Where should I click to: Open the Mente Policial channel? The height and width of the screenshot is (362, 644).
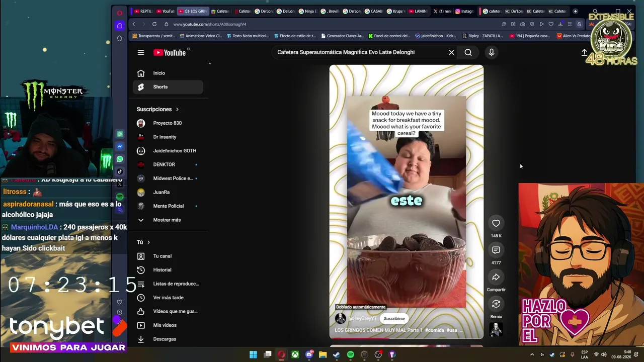point(168,206)
